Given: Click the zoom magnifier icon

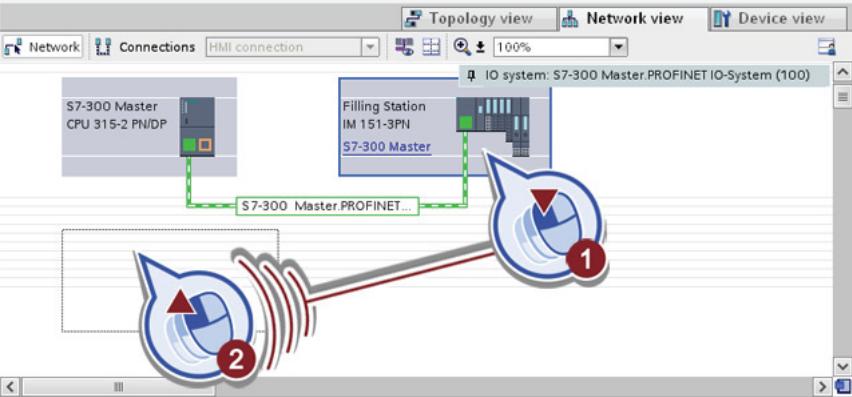Looking at the screenshot, I should [x=462, y=47].
